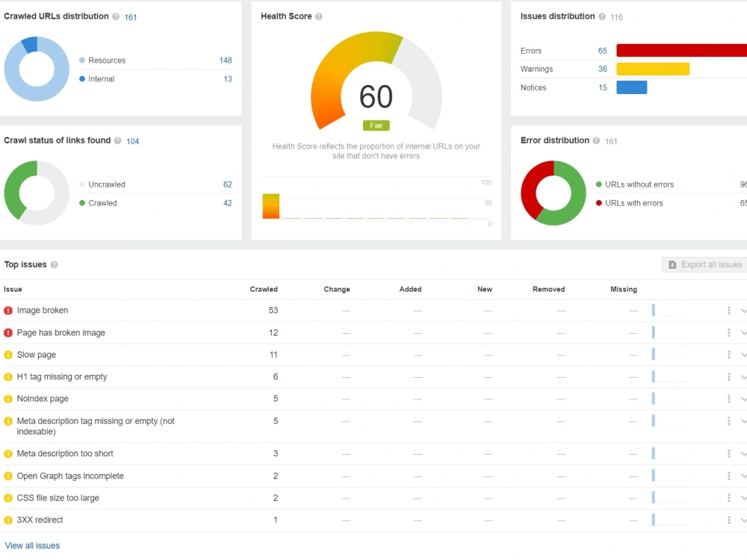
Task: Open Uncrawled links count 62
Action: (228, 184)
